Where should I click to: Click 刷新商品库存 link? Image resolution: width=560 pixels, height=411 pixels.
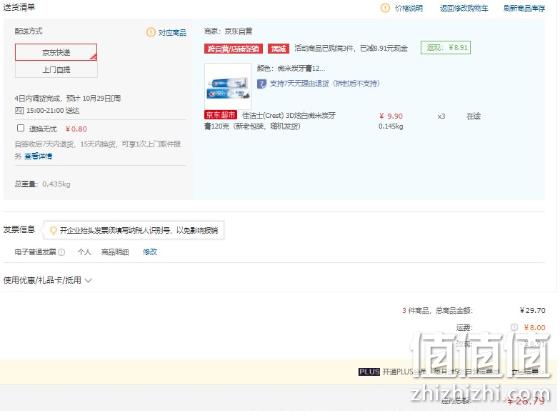[x=524, y=8]
